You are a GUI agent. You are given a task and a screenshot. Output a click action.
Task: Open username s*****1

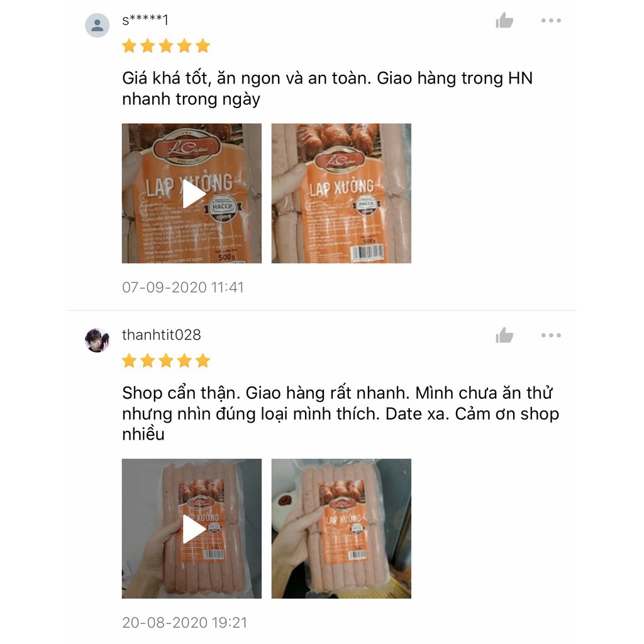tap(145, 19)
